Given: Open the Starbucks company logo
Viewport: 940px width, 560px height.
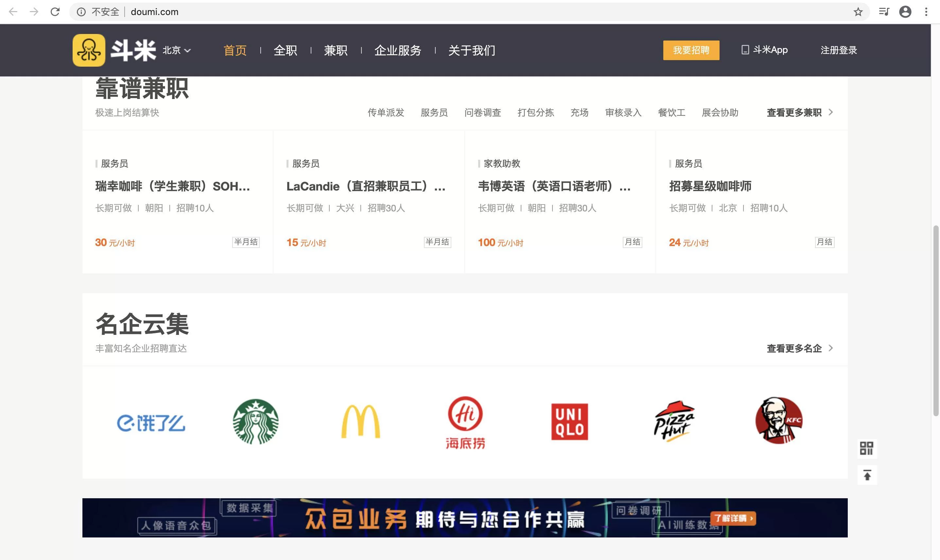Looking at the screenshot, I should 256,421.
